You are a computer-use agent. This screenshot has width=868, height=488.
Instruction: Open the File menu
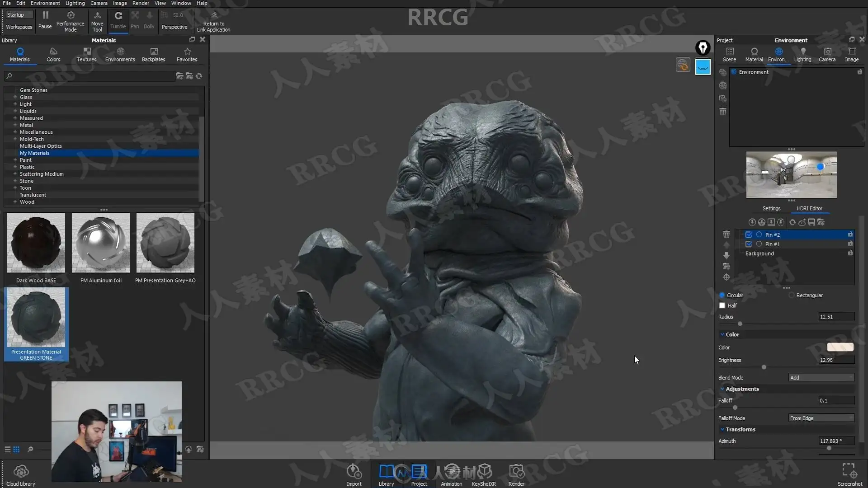click(x=7, y=3)
